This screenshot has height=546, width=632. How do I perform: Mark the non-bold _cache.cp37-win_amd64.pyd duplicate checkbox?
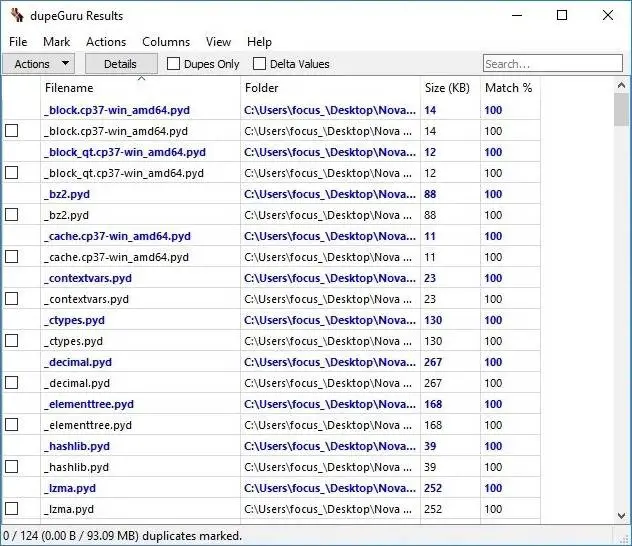pos(12,256)
